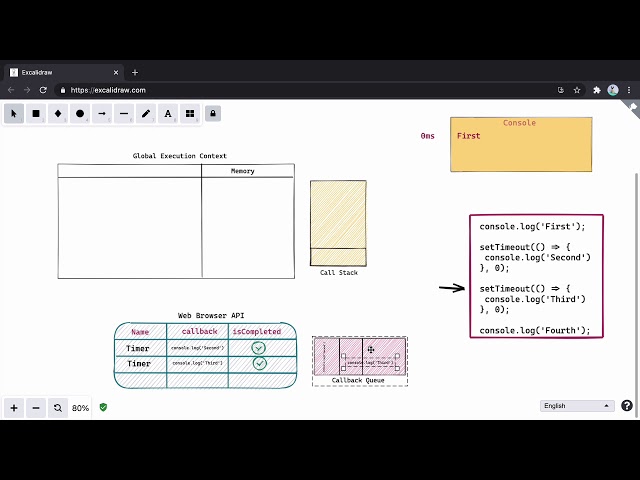Zoom in with the plus button
Viewport: 640px width, 480px height.
click(14, 408)
